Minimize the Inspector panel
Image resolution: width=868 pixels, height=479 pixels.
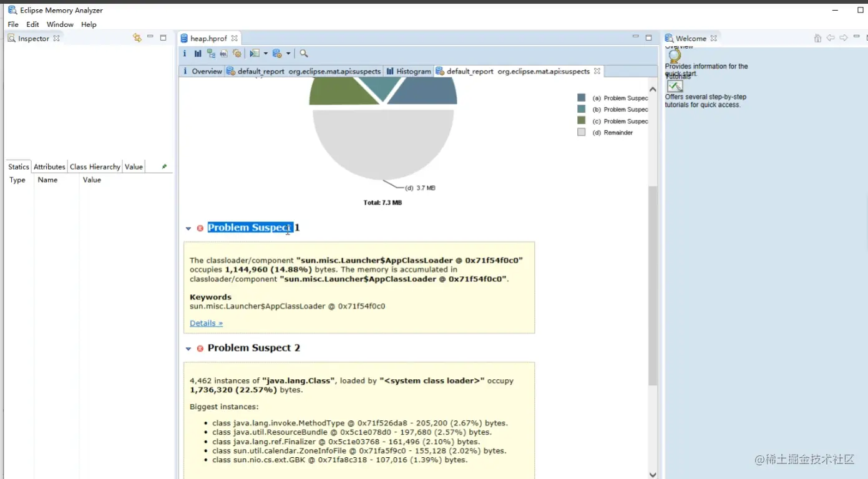pyautogui.click(x=150, y=37)
